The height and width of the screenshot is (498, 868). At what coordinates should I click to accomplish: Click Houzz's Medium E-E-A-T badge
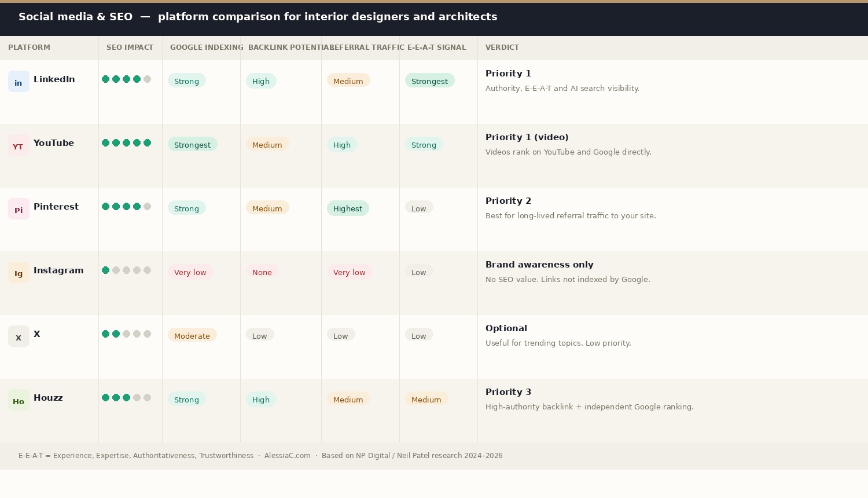[426, 400]
